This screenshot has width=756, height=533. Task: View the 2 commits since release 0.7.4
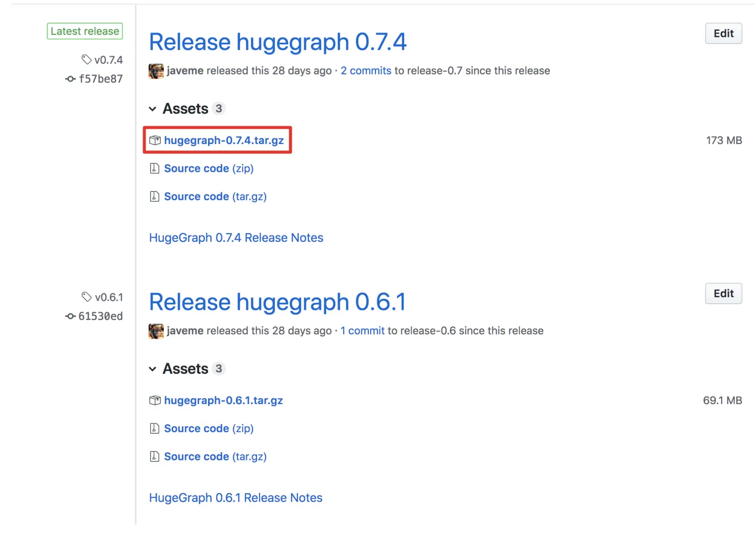point(366,71)
